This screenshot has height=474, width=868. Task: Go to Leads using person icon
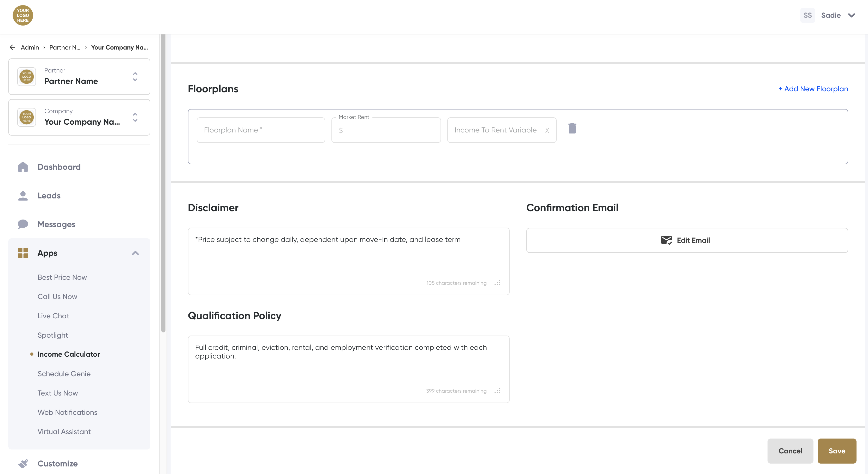pyautogui.click(x=23, y=196)
